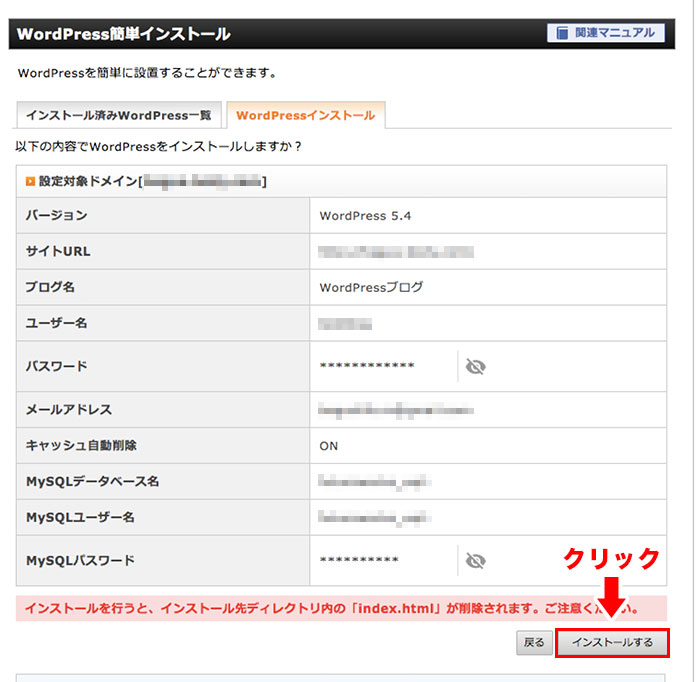Screen dimensions: 700x682
Task: Click the ON value for キャッシュ自動削除
Action: (x=329, y=446)
